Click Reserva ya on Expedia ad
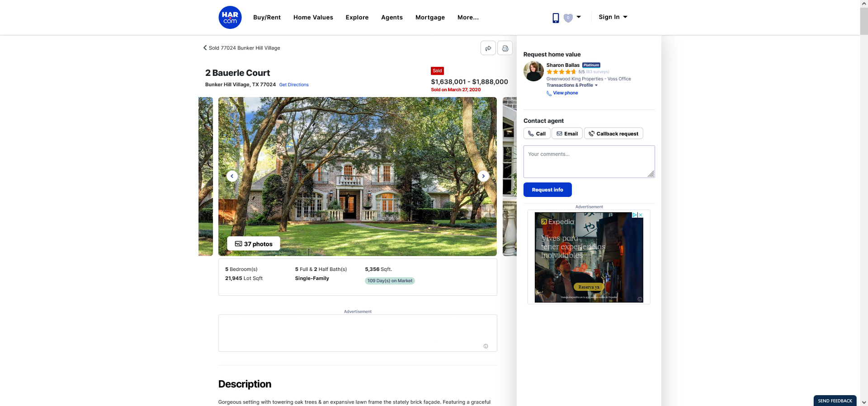Screen dimensions: 868x406 point(589,287)
